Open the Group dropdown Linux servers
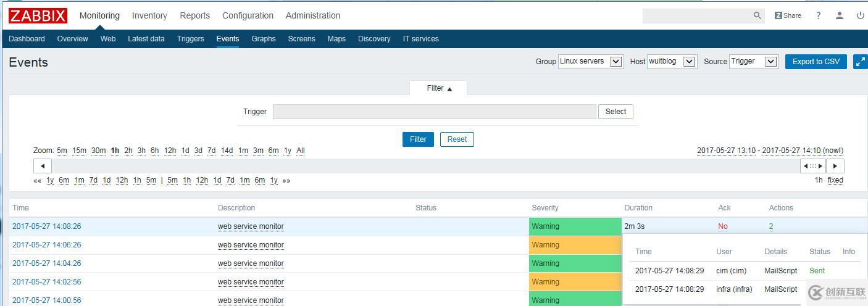 click(590, 61)
